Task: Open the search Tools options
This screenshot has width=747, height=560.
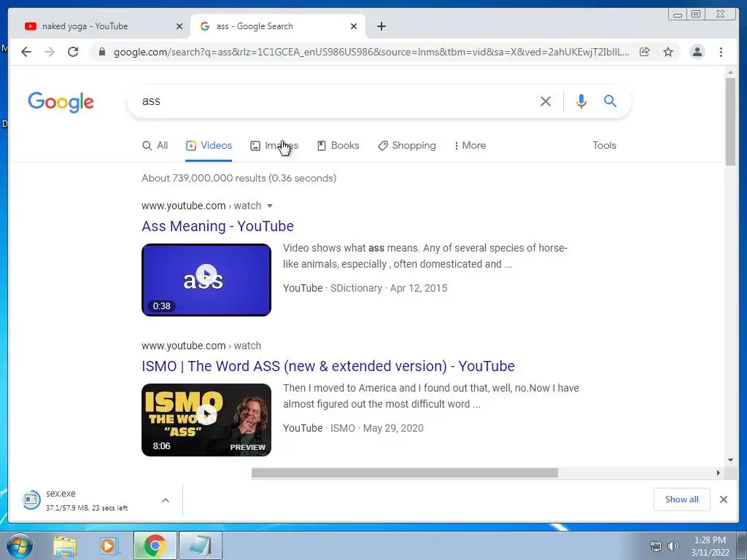Action: [604, 146]
